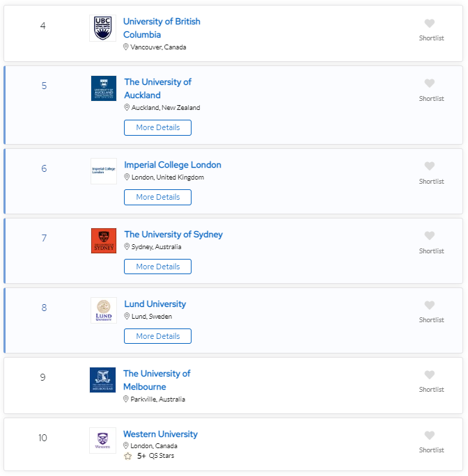468x476 pixels.
Task: Click the QS Stars rating star icon
Action: (127, 457)
